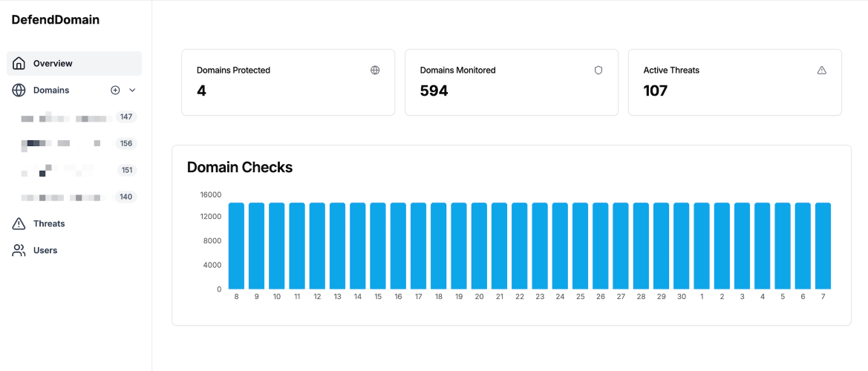
Task: Open the Overview menu item
Action: tap(74, 64)
